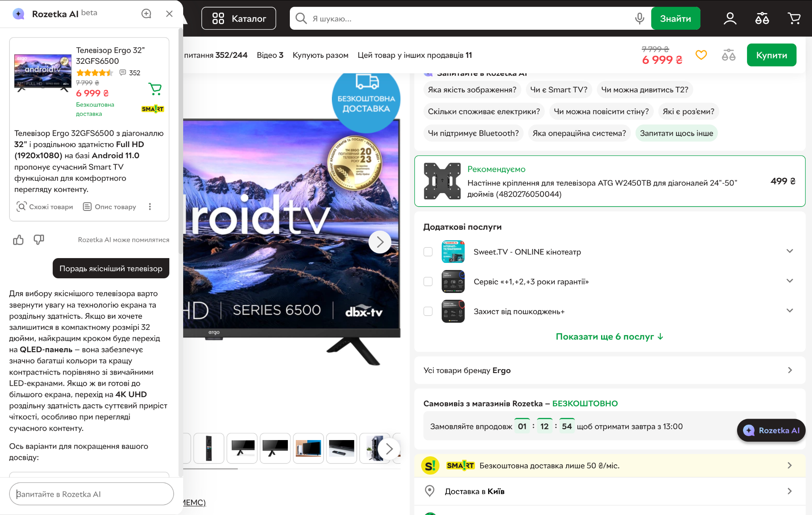Screen dimensions: 812x515
Task: Ask 'Скільки споживає електрики?'
Action: 484,111
